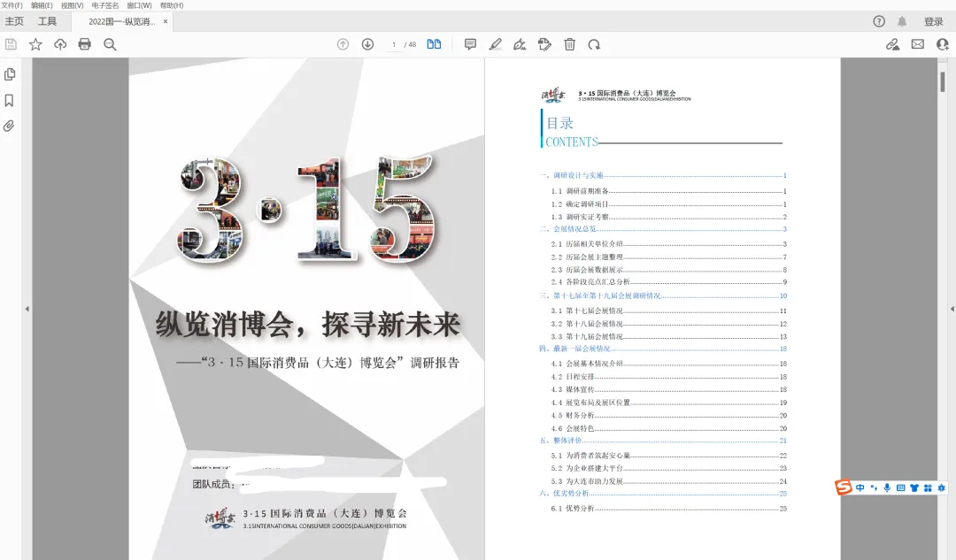This screenshot has width=956, height=560.
Task: Upload the file to cloud
Action: click(60, 44)
